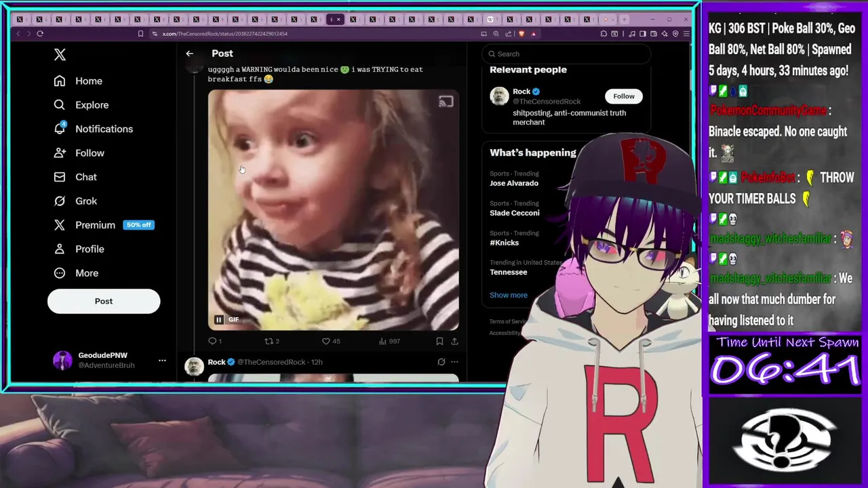The width and height of the screenshot is (868, 488).
Task: Click the browser extensions puzzle icon
Action: coord(604,34)
